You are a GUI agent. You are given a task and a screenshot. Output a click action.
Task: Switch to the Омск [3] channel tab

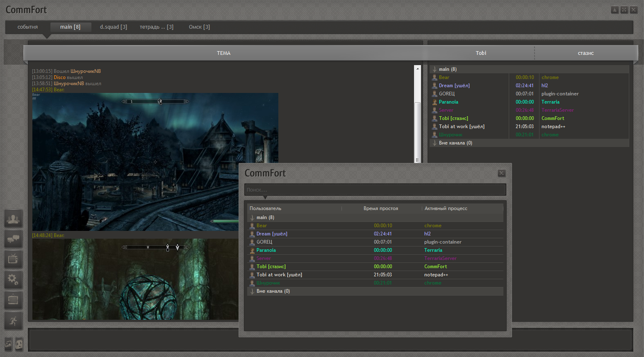click(199, 27)
